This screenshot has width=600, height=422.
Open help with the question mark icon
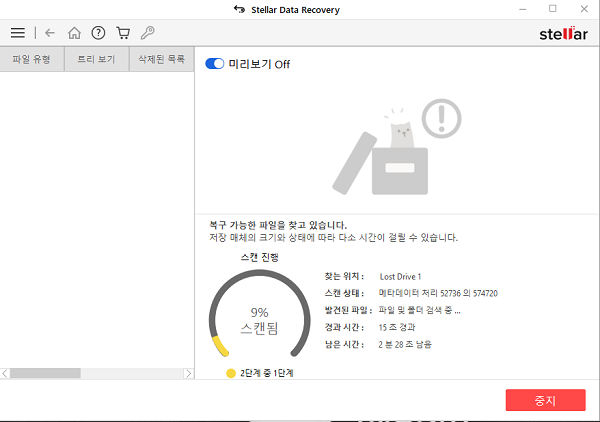[98, 33]
